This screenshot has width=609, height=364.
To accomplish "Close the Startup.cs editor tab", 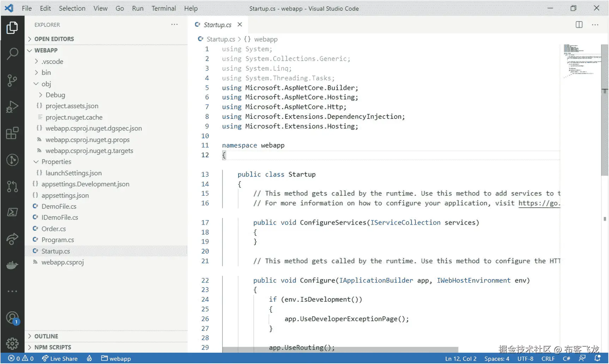I will point(240,24).
